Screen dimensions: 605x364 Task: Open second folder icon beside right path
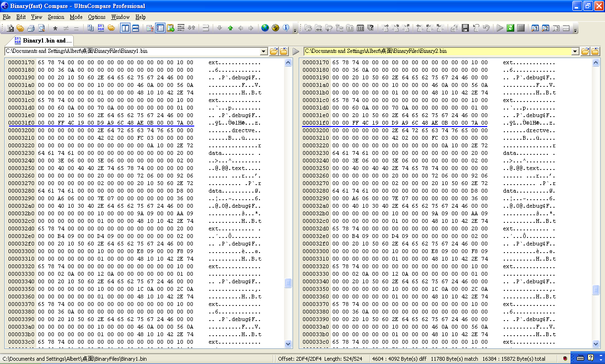click(x=595, y=51)
